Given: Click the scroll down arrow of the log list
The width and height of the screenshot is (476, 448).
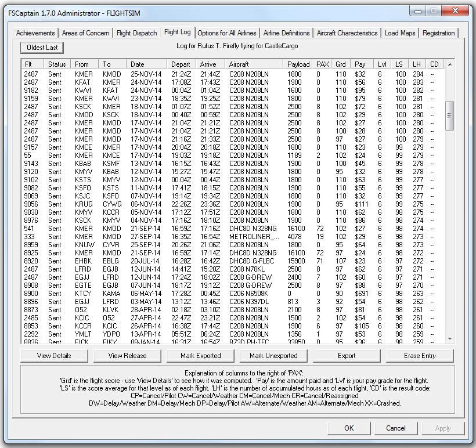Looking at the screenshot, I should pyautogui.click(x=450, y=339).
